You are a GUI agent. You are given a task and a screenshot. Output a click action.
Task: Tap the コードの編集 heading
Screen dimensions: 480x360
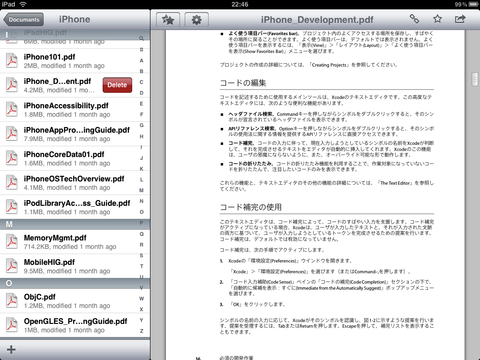243,83
